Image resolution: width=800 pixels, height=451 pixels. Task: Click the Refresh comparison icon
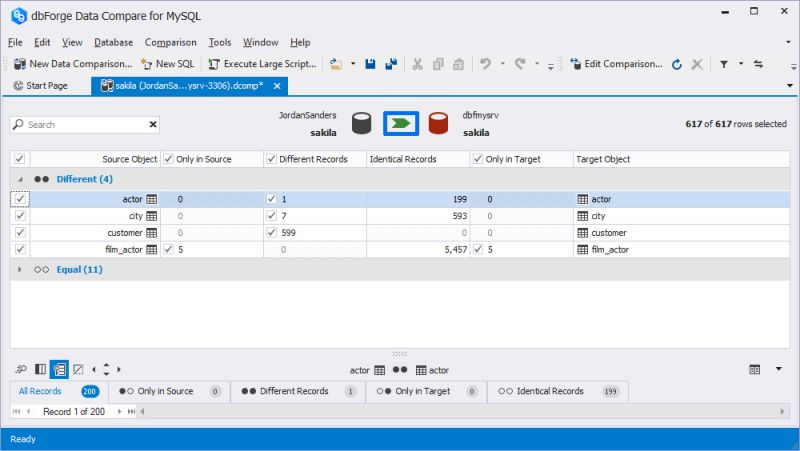(677, 64)
